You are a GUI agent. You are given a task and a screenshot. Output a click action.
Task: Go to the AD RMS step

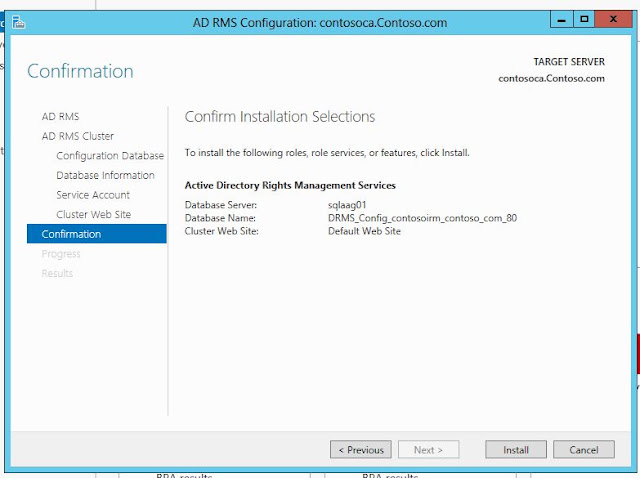pyautogui.click(x=60, y=116)
